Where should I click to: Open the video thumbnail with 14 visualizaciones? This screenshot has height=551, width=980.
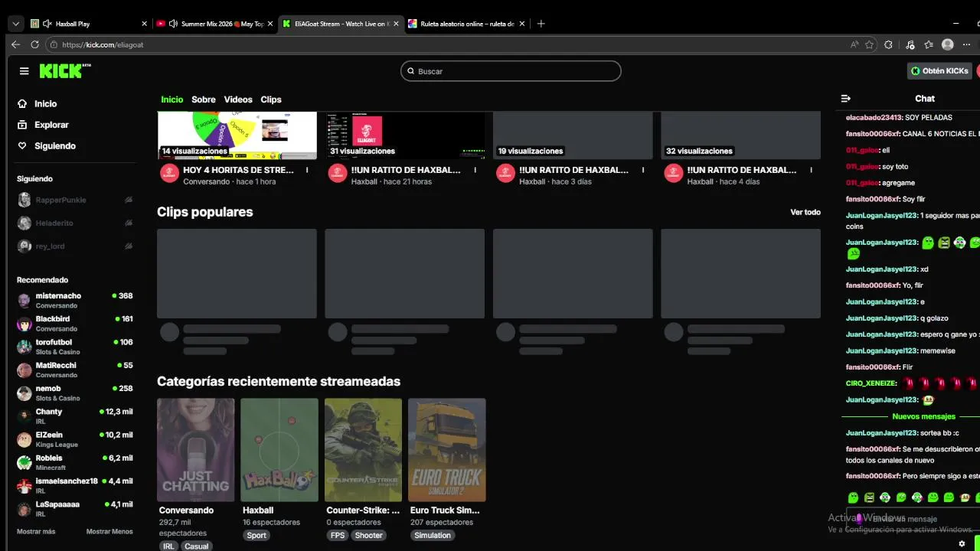pos(237,135)
